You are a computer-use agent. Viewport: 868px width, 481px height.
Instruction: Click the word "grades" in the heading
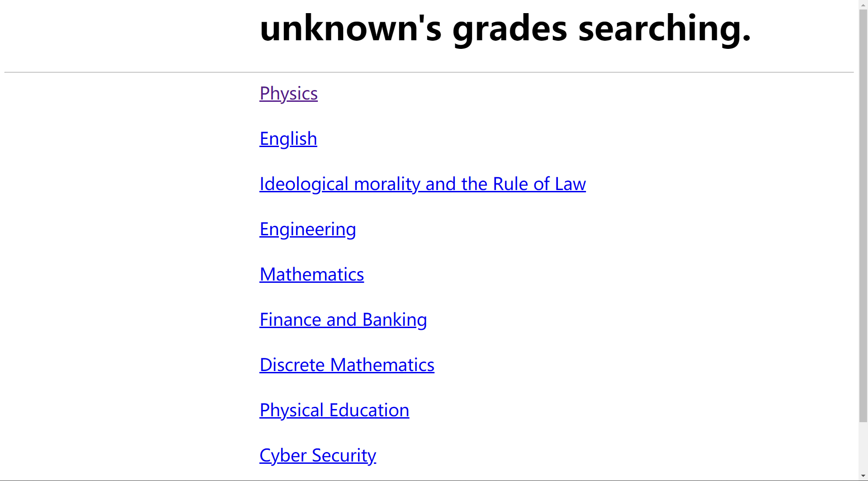point(509,29)
